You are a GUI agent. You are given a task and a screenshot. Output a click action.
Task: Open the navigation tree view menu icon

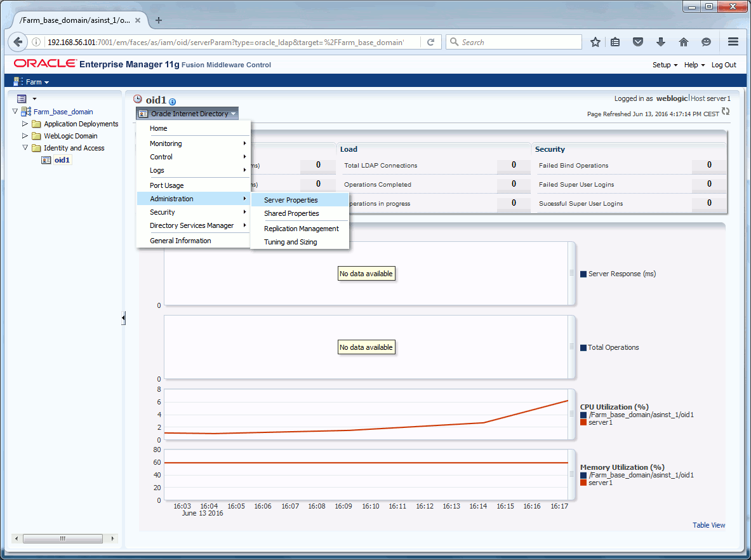pyautogui.click(x=22, y=98)
